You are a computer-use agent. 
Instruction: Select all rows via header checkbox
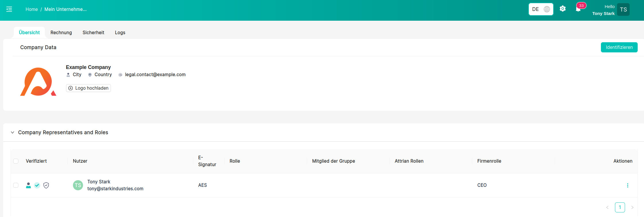16,161
